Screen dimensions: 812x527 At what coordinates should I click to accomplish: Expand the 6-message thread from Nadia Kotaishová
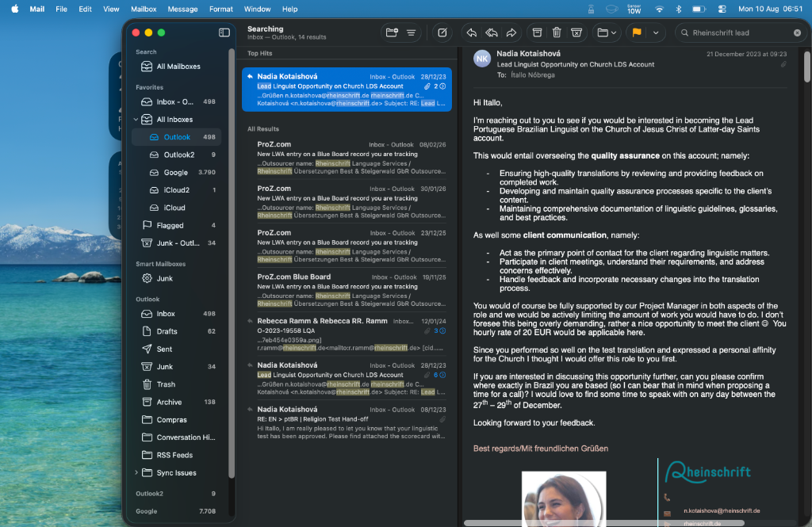point(440,375)
